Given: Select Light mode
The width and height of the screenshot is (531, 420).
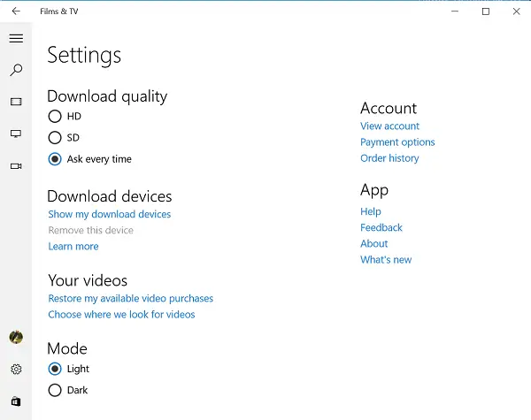Looking at the screenshot, I should pos(69,369).
